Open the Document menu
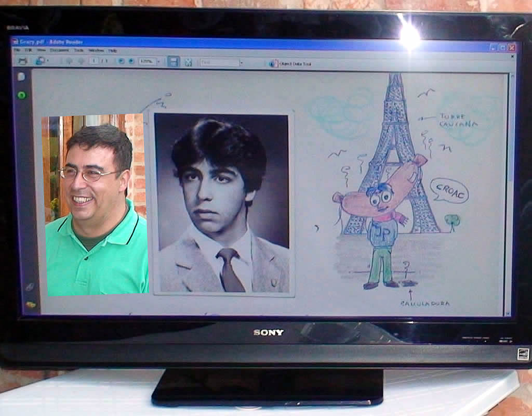 (x=59, y=50)
